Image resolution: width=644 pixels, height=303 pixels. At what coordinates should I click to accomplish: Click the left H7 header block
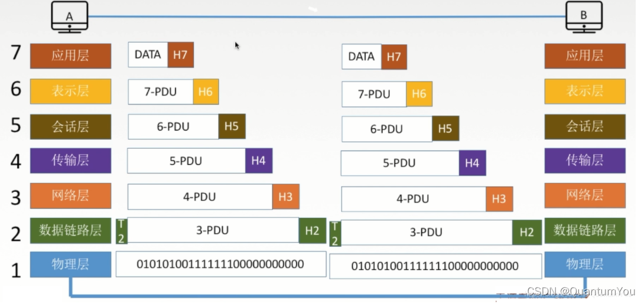[180, 54]
